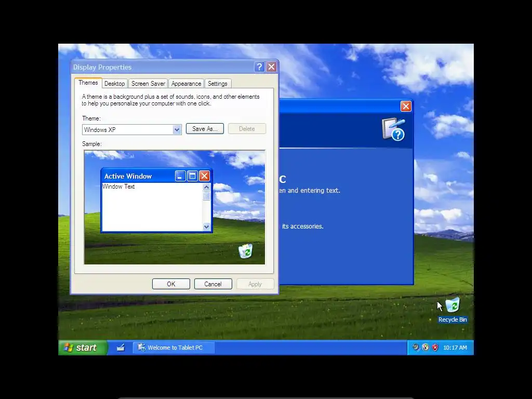Click the sample window minimize button
The height and width of the screenshot is (399, 532).
coord(180,176)
